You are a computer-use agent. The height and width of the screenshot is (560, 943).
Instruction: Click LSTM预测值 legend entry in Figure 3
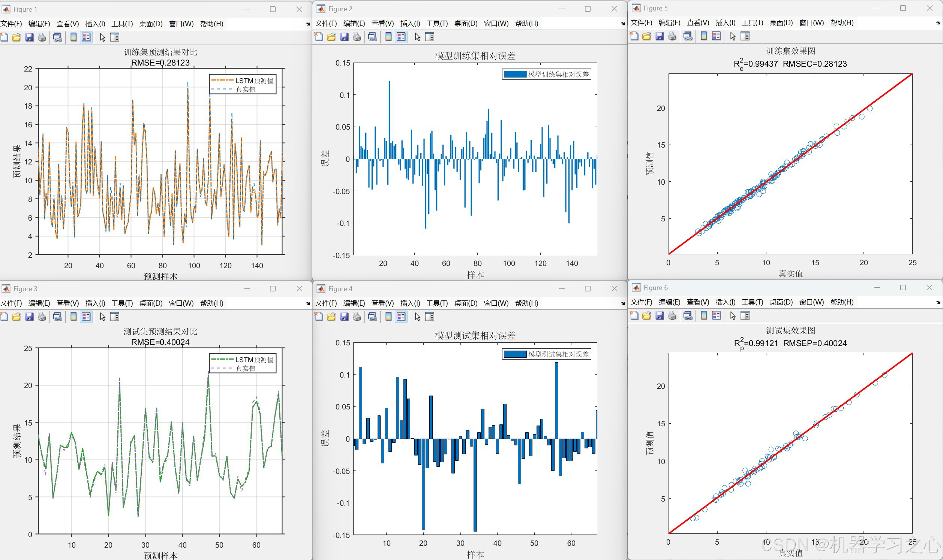click(254, 360)
